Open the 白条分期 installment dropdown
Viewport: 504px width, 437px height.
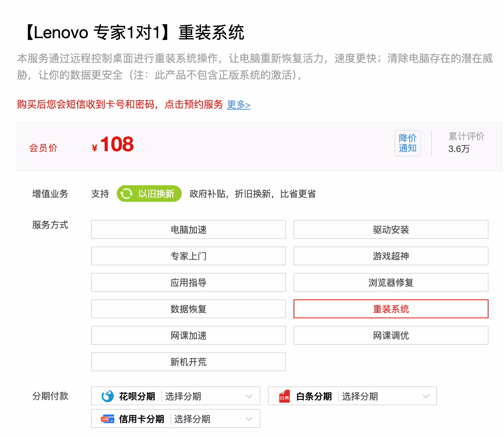[352, 396]
